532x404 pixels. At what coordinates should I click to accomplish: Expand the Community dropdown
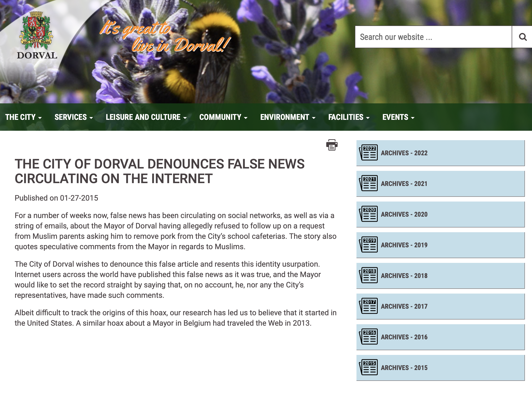pyautogui.click(x=223, y=117)
